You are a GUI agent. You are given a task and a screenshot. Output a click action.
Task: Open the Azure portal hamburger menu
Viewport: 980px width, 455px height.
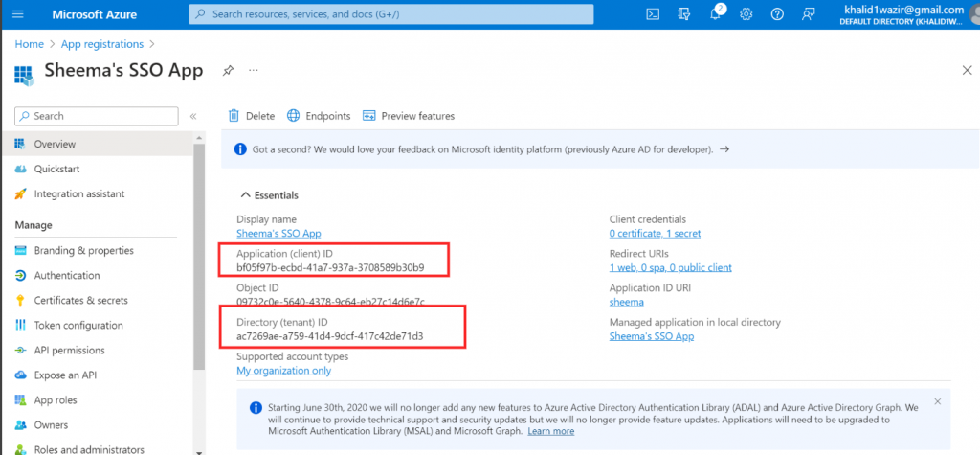coord(17,13)
